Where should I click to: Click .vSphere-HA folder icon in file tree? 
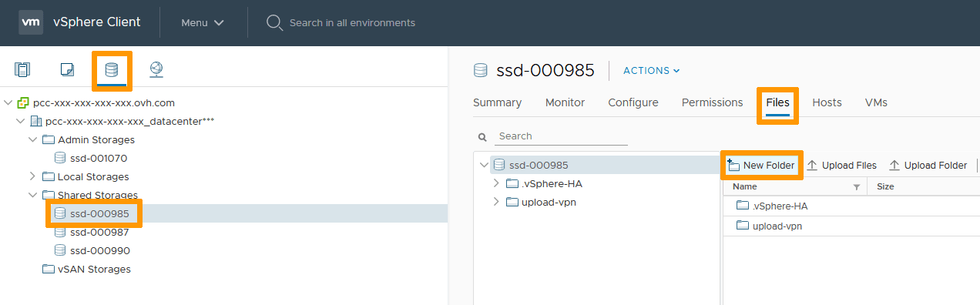pos(512,183)
